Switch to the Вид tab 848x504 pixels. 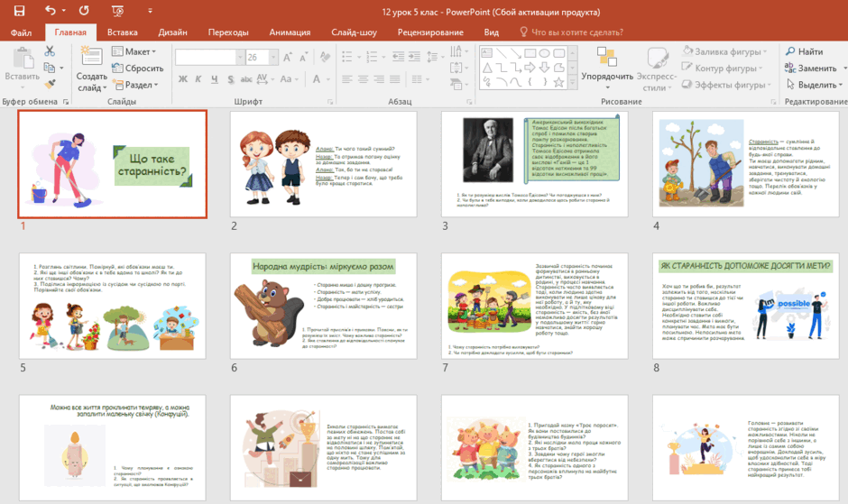491,32
